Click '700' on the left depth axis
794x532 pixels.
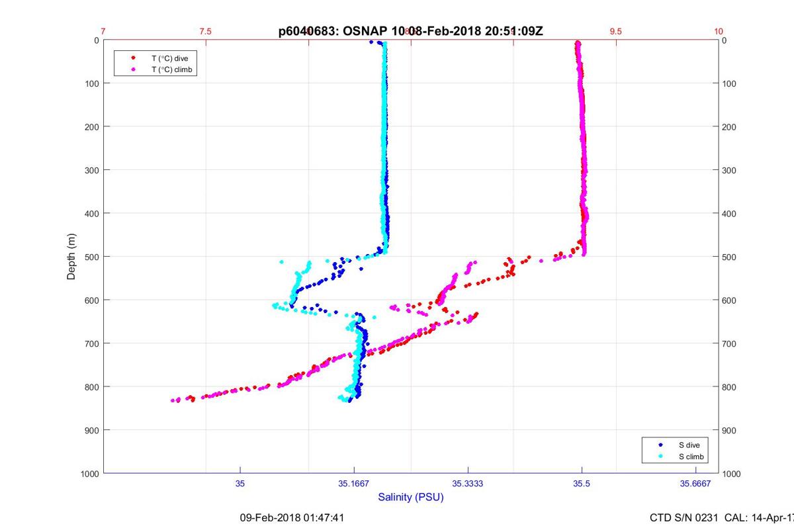(92, 343)
